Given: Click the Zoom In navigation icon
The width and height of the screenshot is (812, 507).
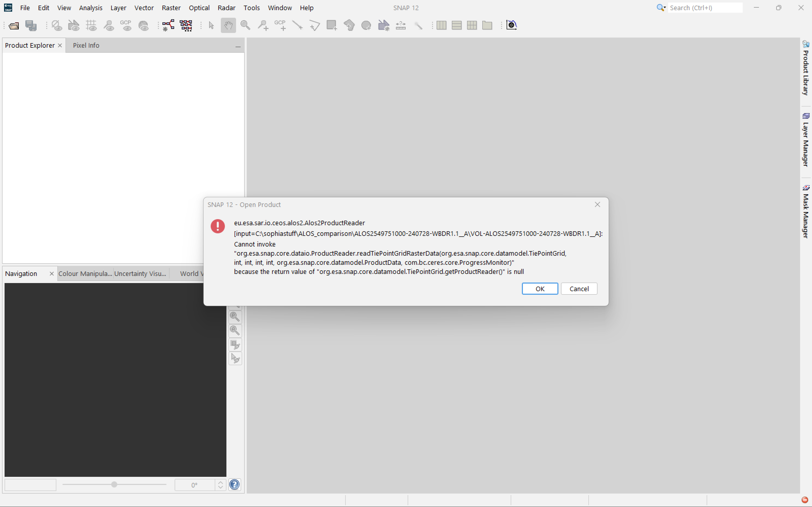Looking at the screenshot, I should tap(235, 317).
